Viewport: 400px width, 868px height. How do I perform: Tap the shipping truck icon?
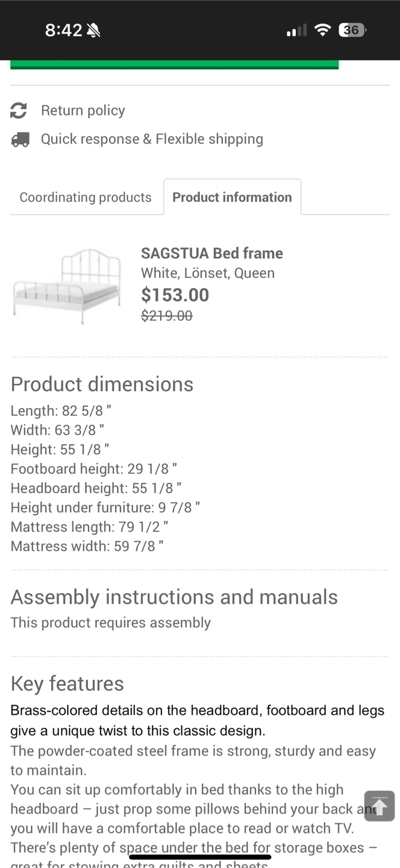coord(20,140)
